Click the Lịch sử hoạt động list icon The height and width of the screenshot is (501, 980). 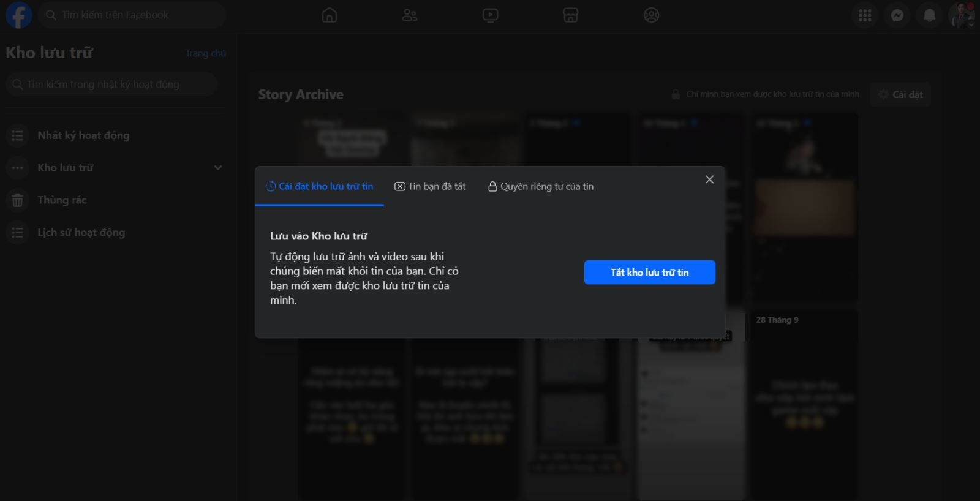click(x=18, y=233)
